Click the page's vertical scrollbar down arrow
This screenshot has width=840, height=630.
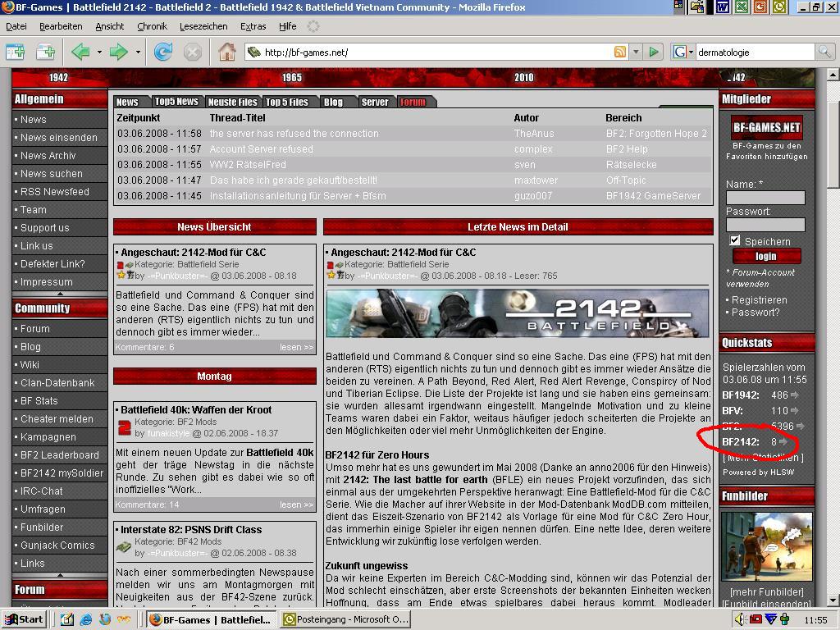[833, 600]
